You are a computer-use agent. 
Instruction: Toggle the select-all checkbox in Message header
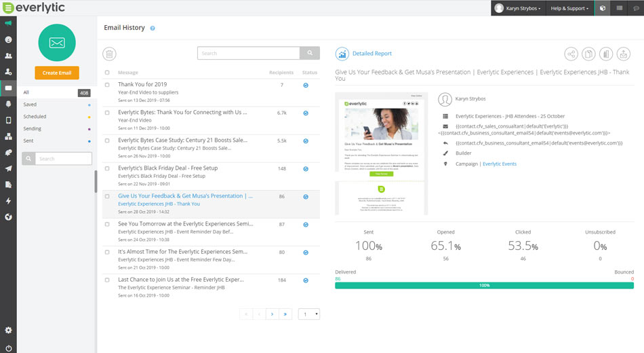tap(107, 73)
